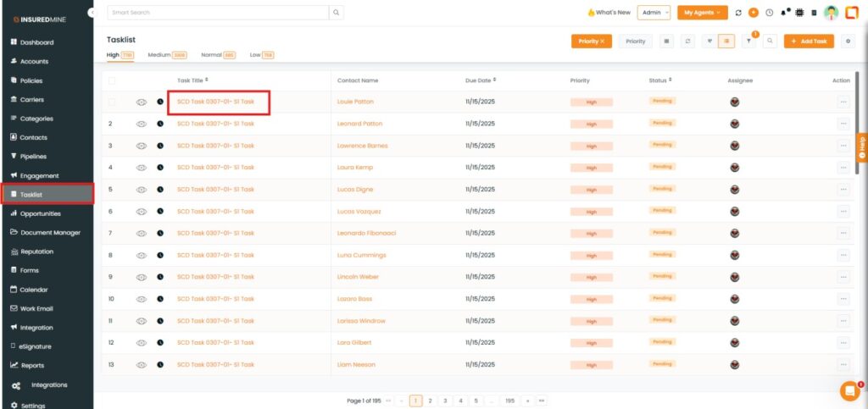Click the Add Task button
Screen dimensions: 868x409
809,41
